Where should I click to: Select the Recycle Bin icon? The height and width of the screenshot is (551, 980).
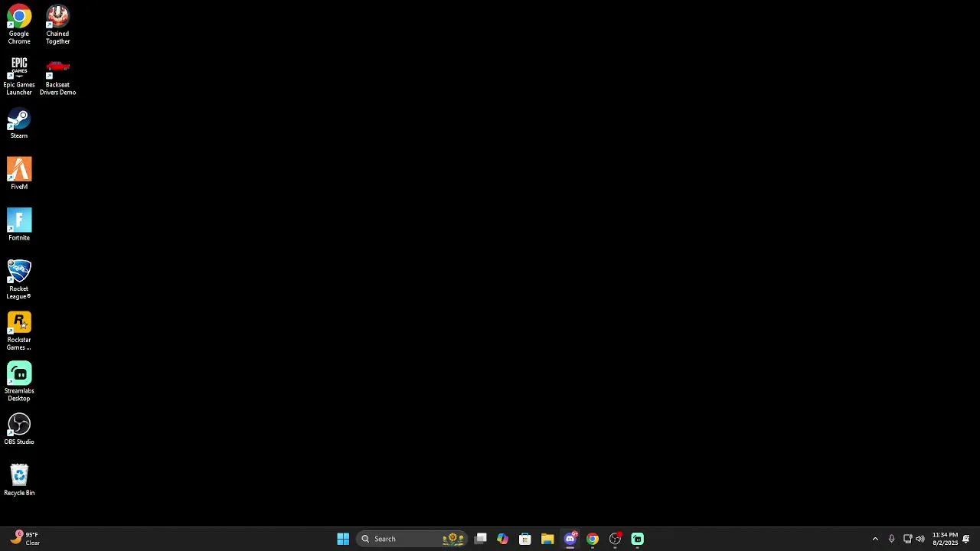[19, 481]
